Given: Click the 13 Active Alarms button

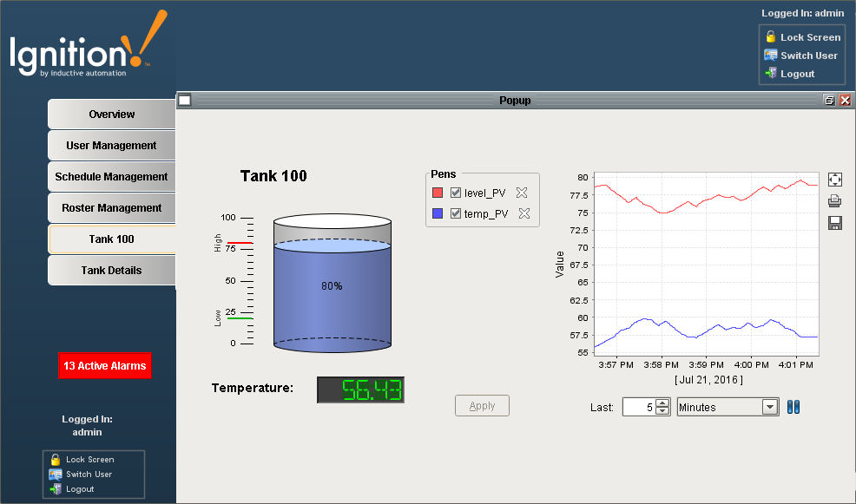Looking at the screenshot, I should pyautogui.click(x=105, y=366).
